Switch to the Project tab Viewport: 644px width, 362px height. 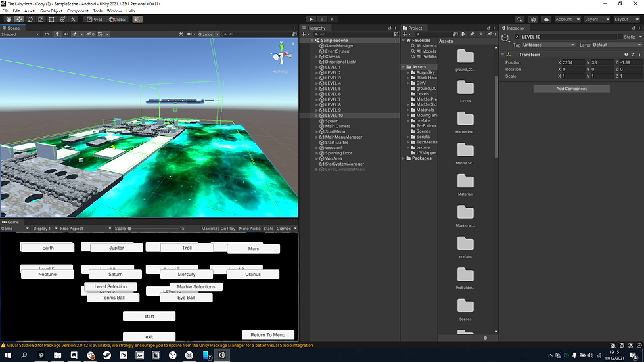(413, 28)
